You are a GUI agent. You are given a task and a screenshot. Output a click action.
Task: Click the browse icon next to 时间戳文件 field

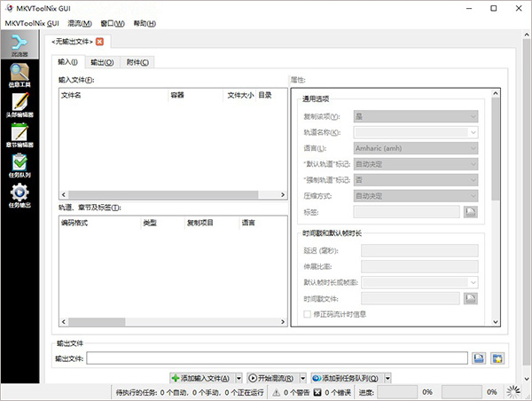tap(471, 298)
